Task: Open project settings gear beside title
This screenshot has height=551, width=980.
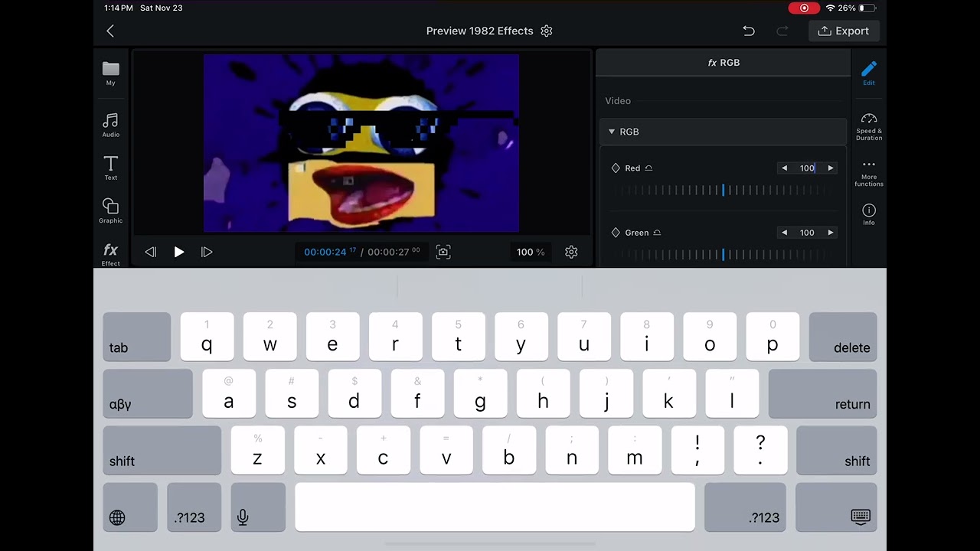Action: pos(547,31)
